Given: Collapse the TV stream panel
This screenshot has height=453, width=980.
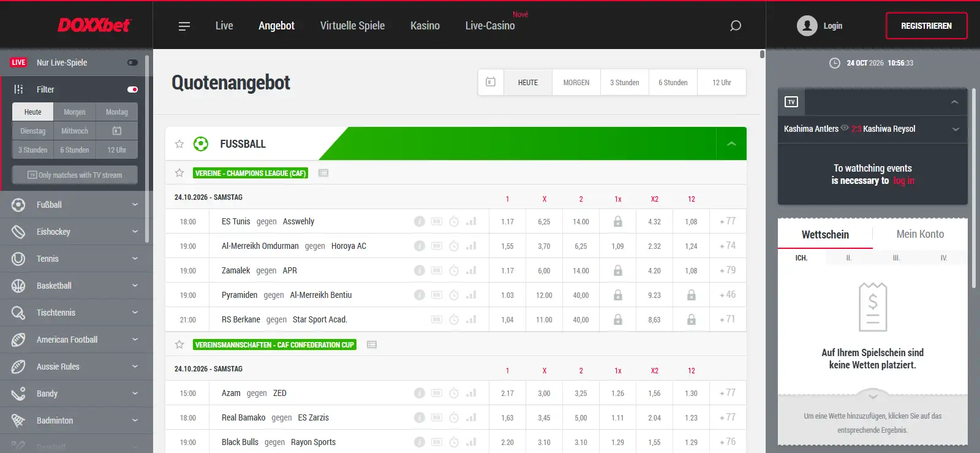Looking at the screenshot, I should click(954, 102).
